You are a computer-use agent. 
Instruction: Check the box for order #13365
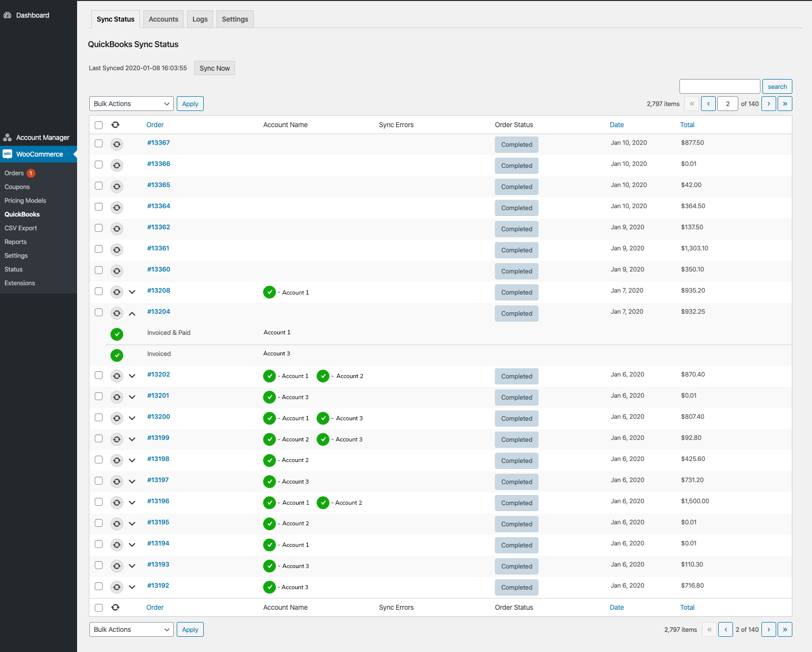pos(99,186)
